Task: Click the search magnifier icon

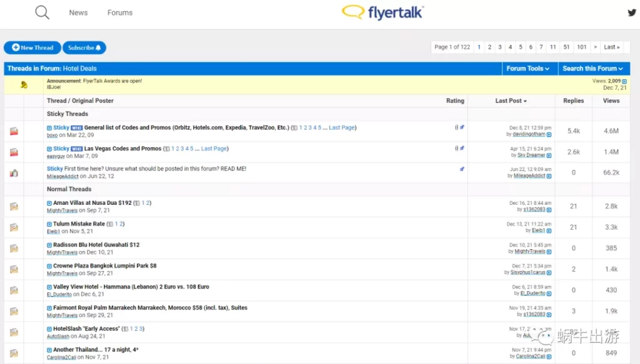Action: click(x=42, y=12)
